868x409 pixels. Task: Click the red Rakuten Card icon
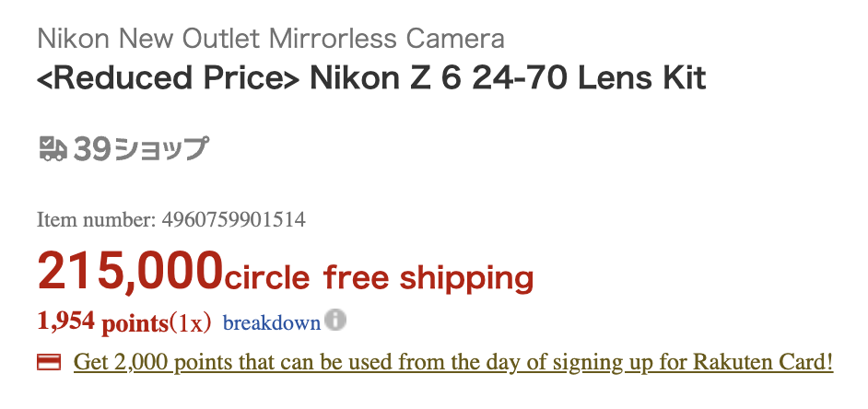click(49, 362)
